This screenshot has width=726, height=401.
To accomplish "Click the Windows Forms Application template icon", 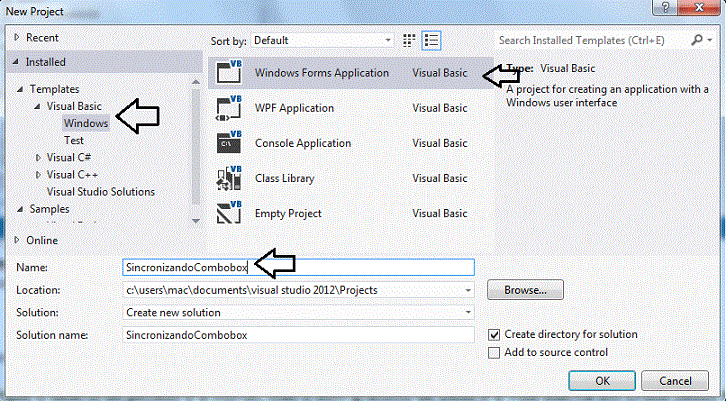I will click(229, 72).
